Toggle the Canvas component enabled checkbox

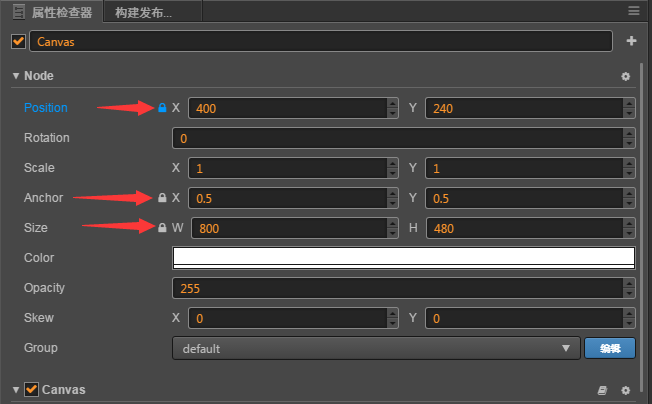pyautogui.click(x=32, y=389)
